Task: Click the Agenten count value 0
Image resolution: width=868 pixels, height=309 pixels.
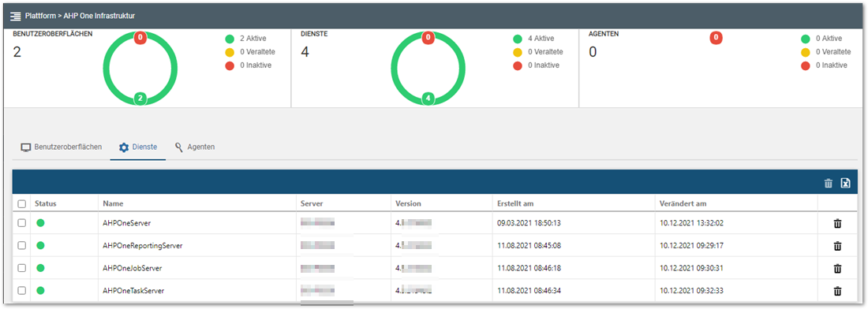Action: (x=593, y=53)
